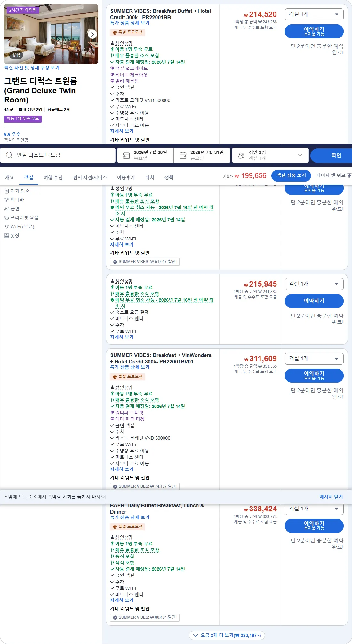The width and height of the screenshot is (352, 644).
Task: Click 자세히 보기 under ₩215,945 rate
Action: pyautogui.click(x=122, y=337)
